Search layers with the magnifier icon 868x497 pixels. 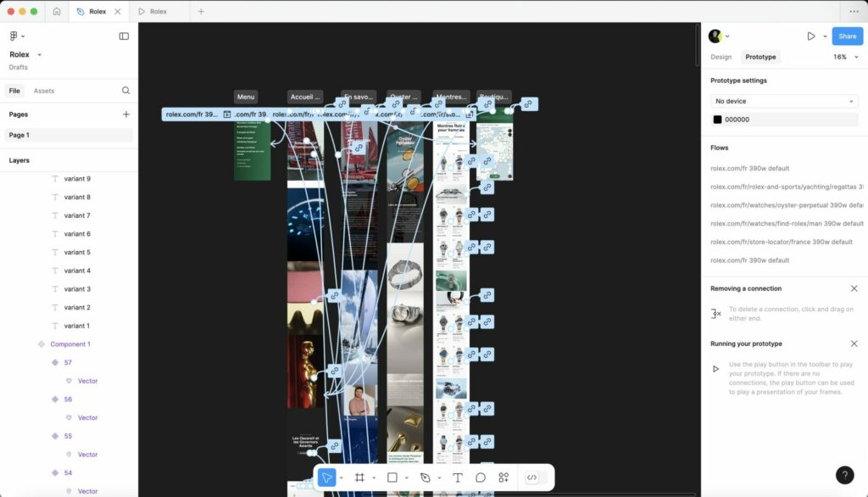tap(125, 90)
